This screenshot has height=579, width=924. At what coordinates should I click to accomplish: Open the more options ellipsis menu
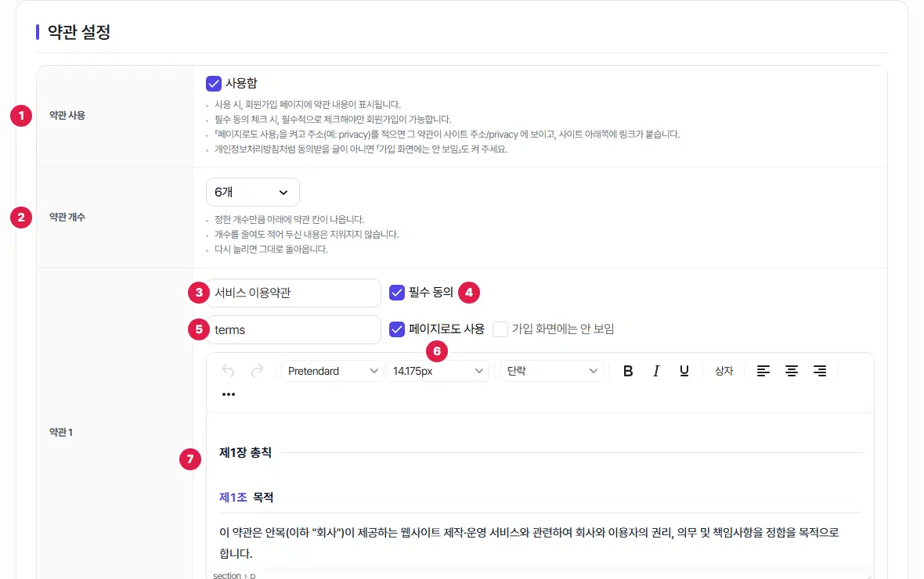point(229,394)
